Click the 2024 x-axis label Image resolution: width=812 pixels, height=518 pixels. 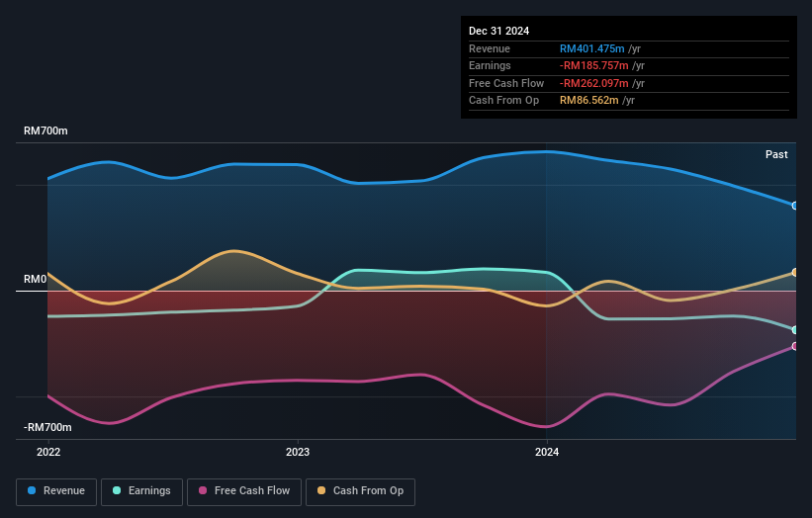(547, 452)
